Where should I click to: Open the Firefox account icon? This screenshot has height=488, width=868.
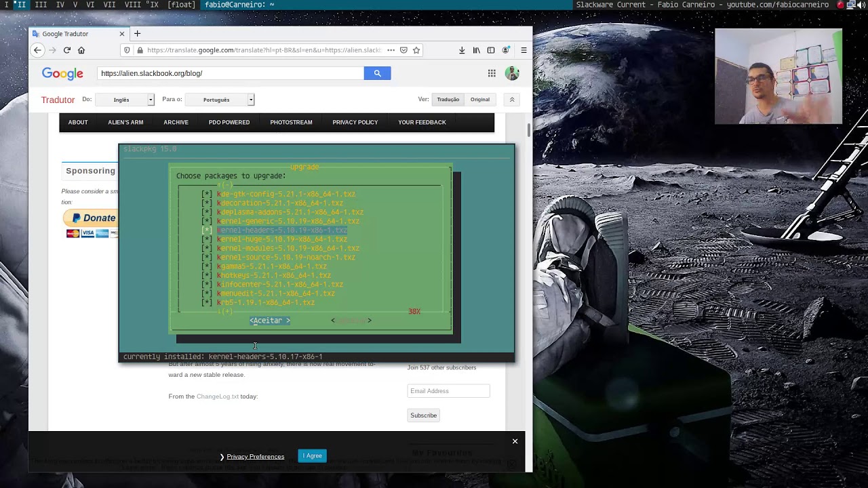coord(506,50)
